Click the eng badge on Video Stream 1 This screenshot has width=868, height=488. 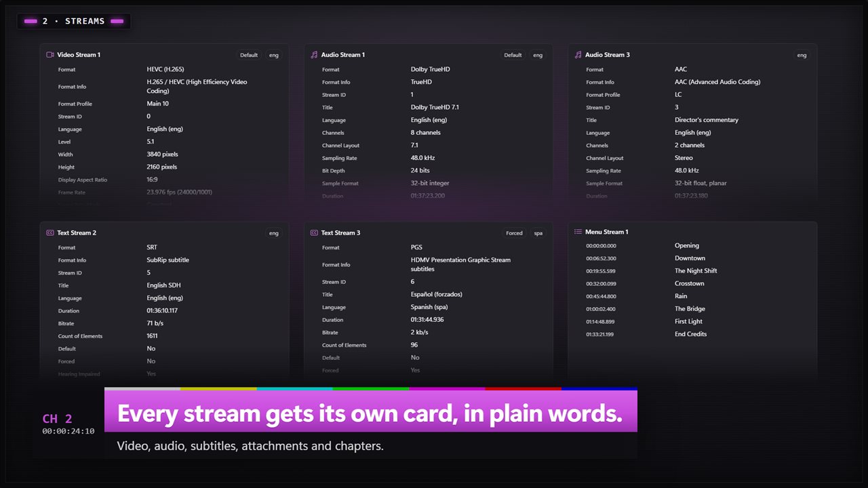pyautogui.click(x=273, y=55)
